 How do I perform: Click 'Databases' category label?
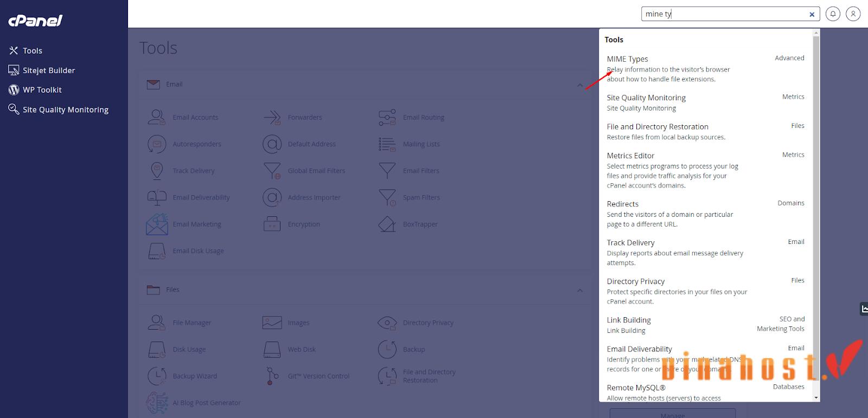tap(789, 387)
